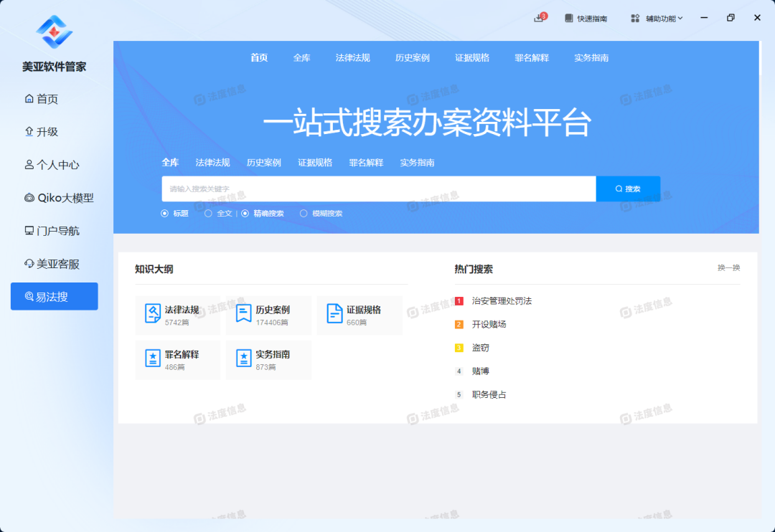Click the 历史案例 card icon
The image size is (775, 532).
(x=243, y=313)
